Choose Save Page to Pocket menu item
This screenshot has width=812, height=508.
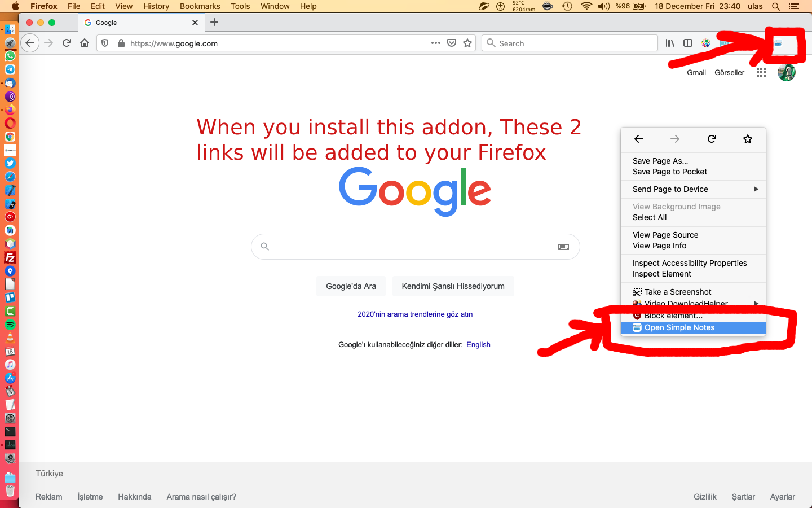(x=693, y=172)
